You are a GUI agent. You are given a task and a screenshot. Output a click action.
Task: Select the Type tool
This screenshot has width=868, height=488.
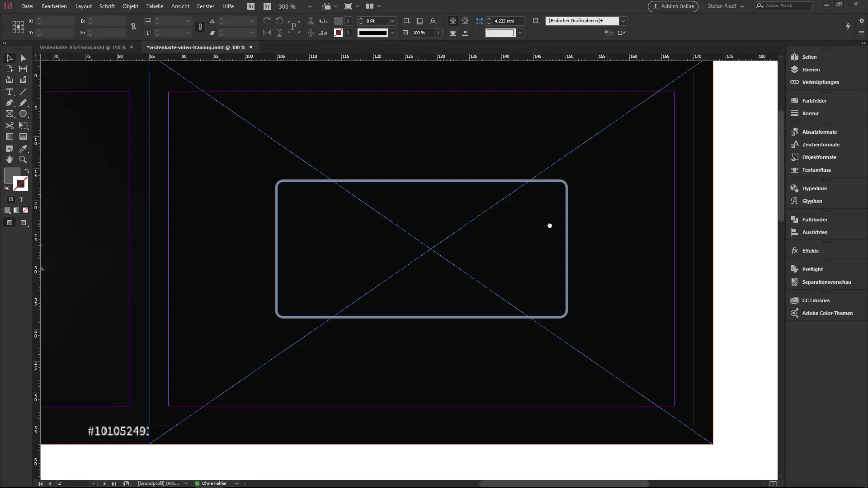(9, 91)
